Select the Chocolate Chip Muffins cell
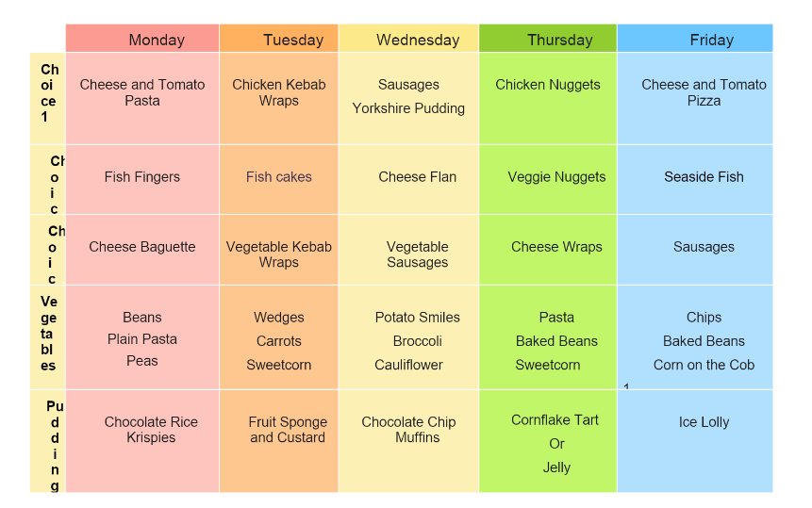Viewport: 812px width, 508px height. [x=409, y=430]
